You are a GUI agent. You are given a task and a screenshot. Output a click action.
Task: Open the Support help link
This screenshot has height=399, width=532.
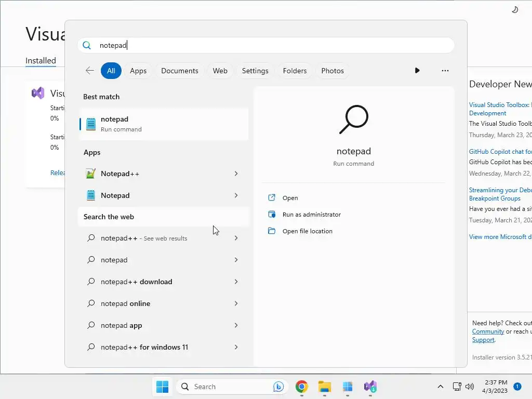pyautogui.click(x=483, y=340)
